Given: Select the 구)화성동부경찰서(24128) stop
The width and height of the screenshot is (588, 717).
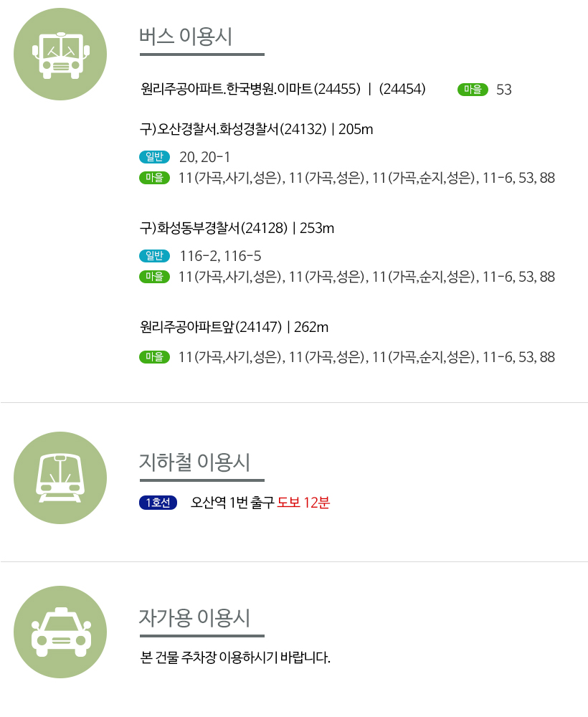Looking at the screenshot, I should click(214, 228).
